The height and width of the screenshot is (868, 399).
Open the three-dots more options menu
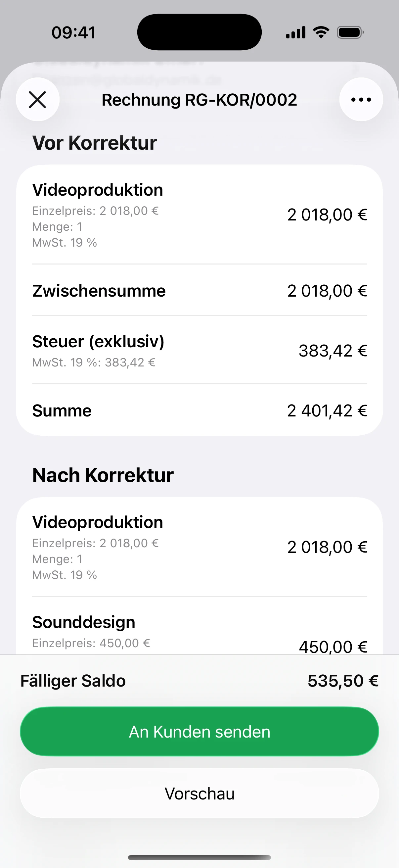[x=361, y=100]
